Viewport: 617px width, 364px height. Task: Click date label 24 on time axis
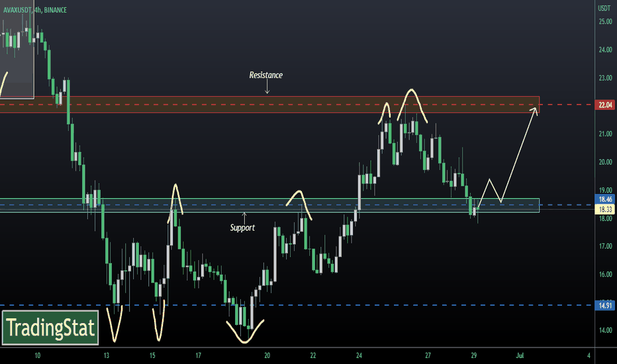pyautogui.click(x=359, y=355)
